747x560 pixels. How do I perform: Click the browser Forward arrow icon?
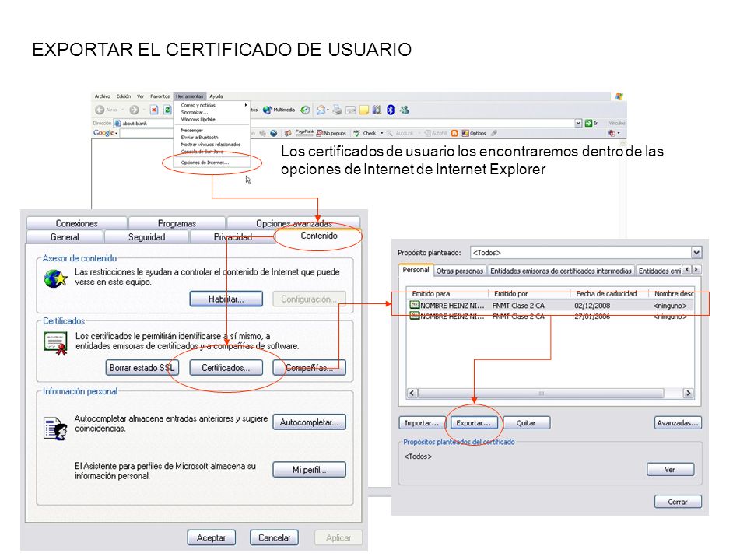135,110
